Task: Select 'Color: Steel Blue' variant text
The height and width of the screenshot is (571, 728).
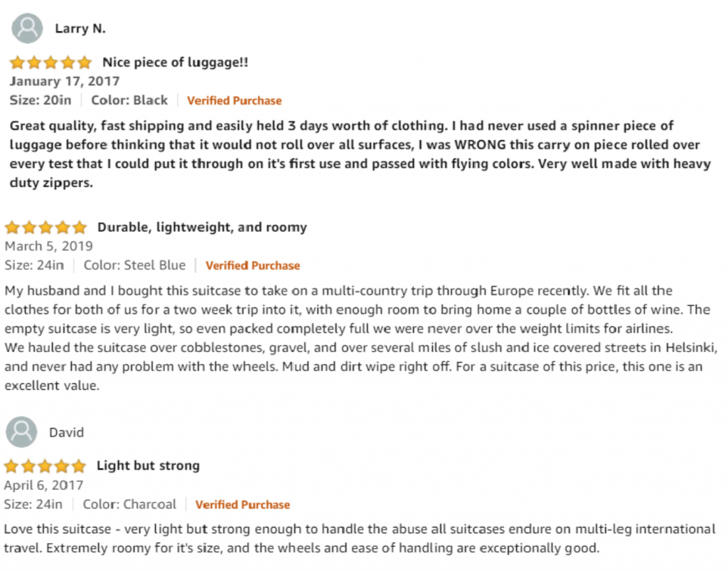Action: click(134, 265)
